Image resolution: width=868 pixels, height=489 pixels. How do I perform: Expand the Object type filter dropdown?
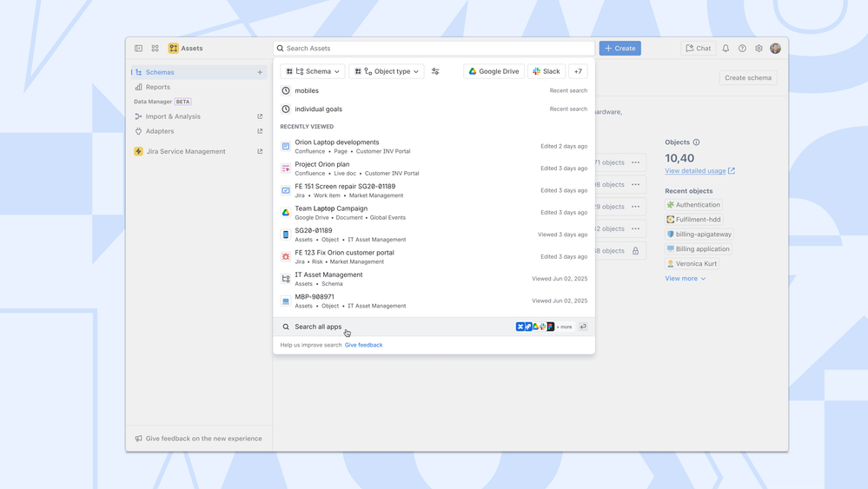tap(387, 71)
